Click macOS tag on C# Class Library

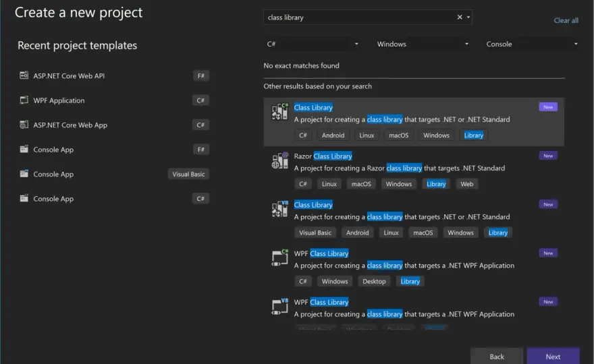(x=398, y=135)
